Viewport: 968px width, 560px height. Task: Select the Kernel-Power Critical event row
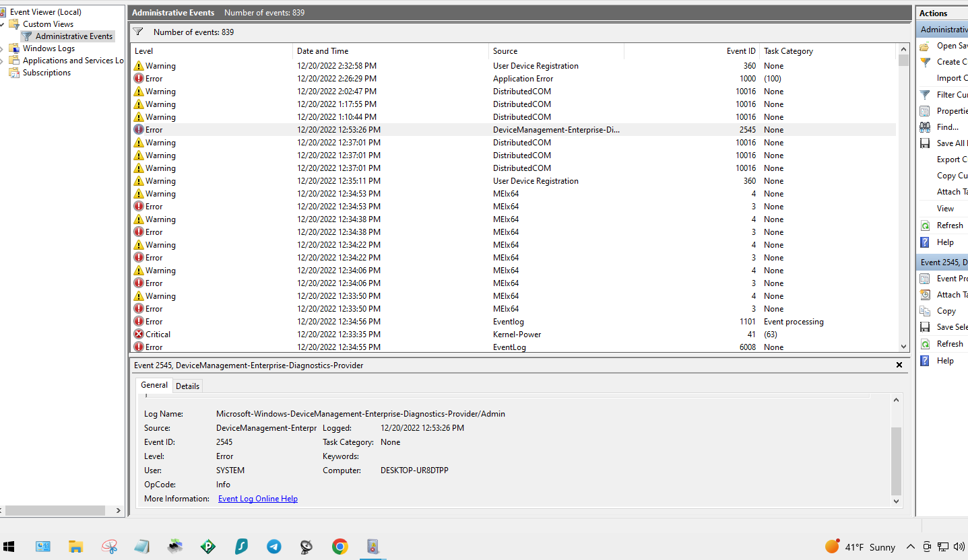click(513, 335)
